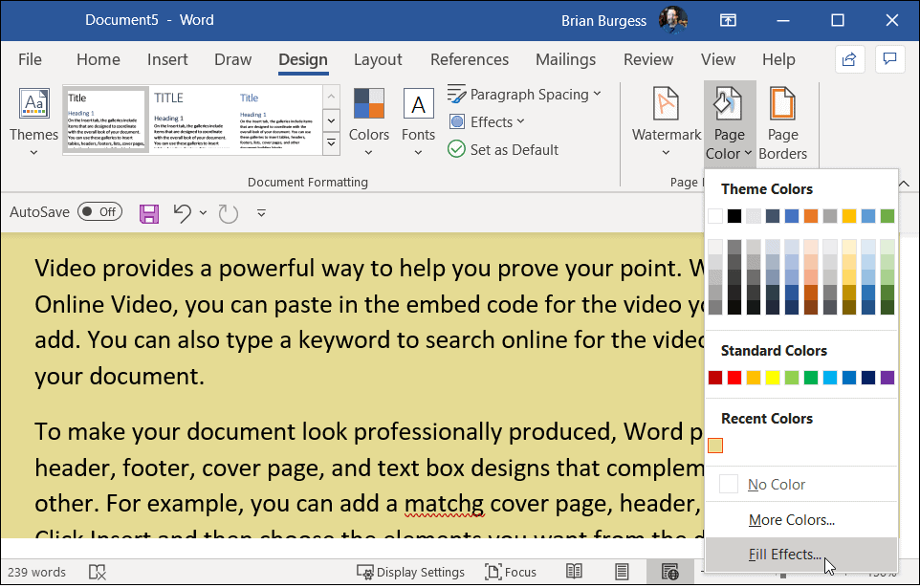Switch to the References tab
920x588 pixels.
[470, 59]
